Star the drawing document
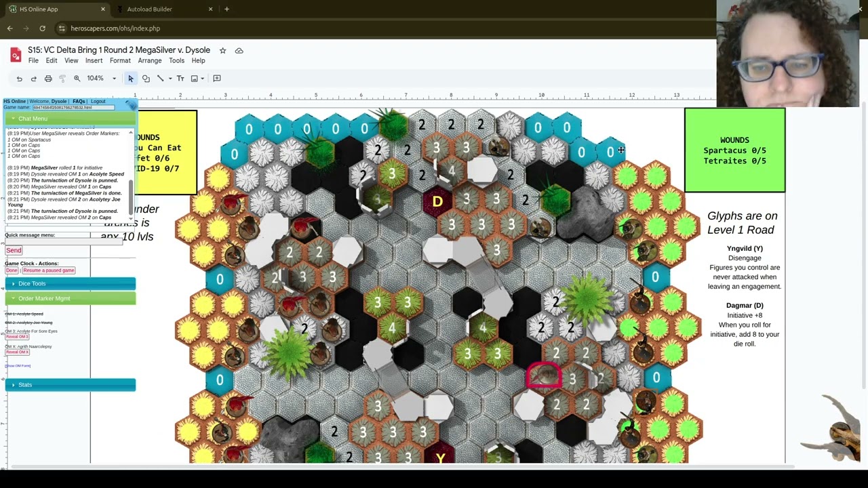868x488 pixels. 222,51
